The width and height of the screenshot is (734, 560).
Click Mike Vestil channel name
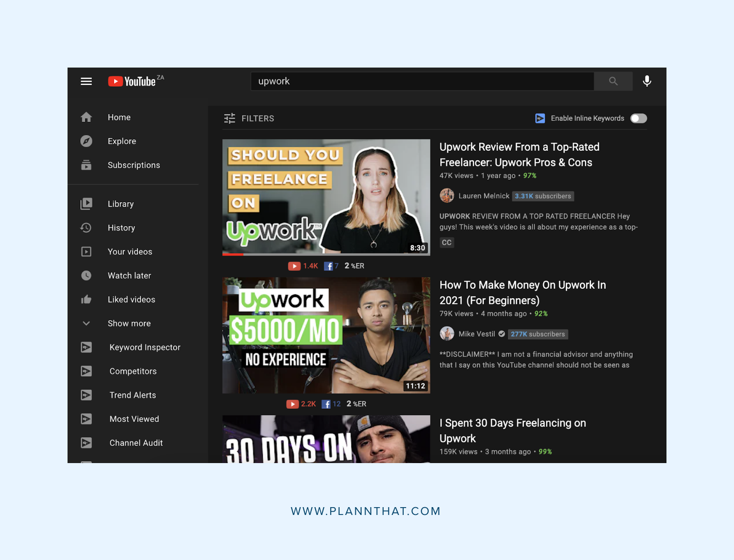pyautogui.click(x=477, y=334)
